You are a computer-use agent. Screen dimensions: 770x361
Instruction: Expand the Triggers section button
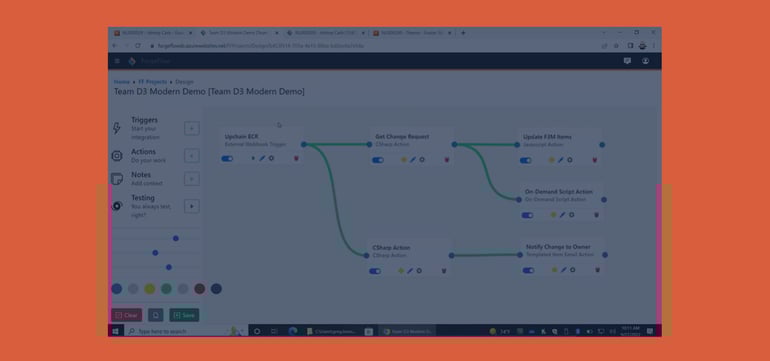click(192, 129)
